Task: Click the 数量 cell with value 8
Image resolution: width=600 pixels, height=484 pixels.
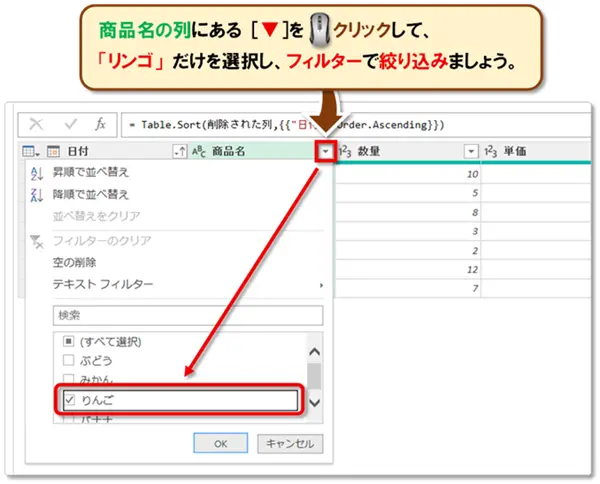Action: coord(408,212)
